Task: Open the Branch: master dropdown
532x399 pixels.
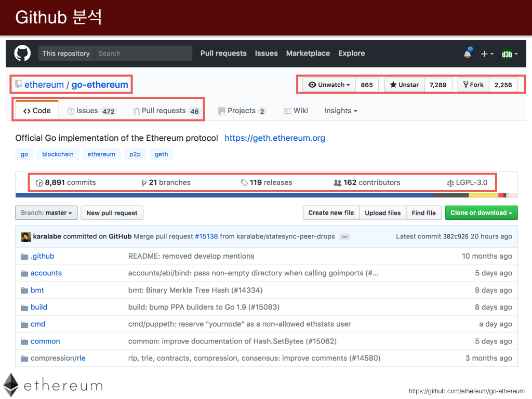Action: click(46, 212)
